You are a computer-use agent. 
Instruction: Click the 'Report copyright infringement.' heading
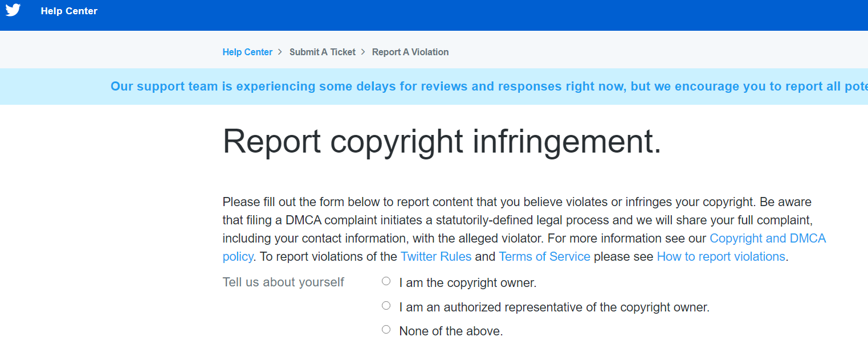pos(442,141)
